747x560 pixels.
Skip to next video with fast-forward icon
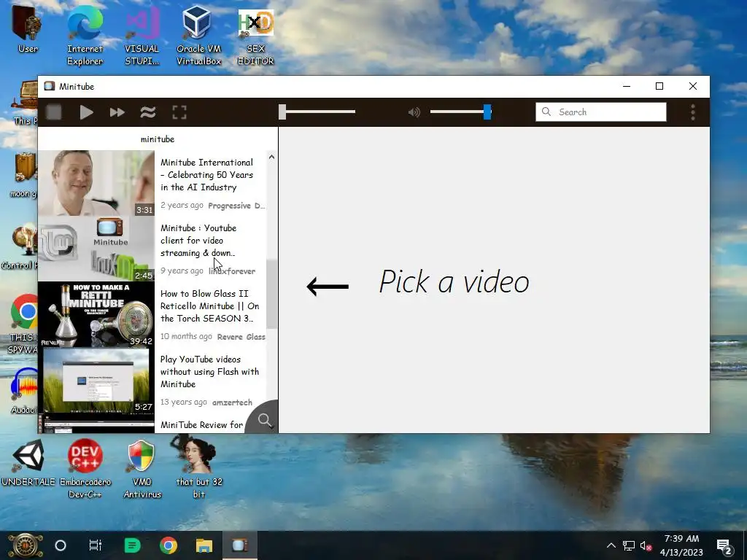tap(117, 112)
